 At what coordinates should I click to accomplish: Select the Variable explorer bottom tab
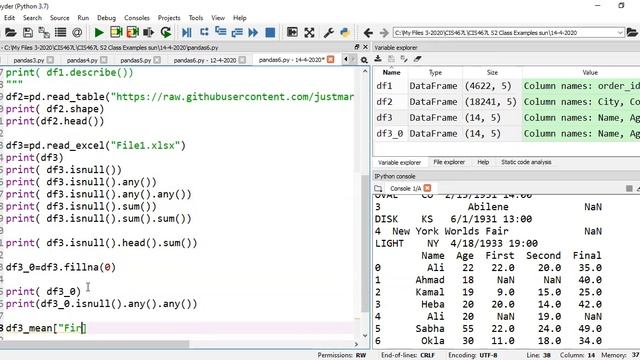pos(399,162)
